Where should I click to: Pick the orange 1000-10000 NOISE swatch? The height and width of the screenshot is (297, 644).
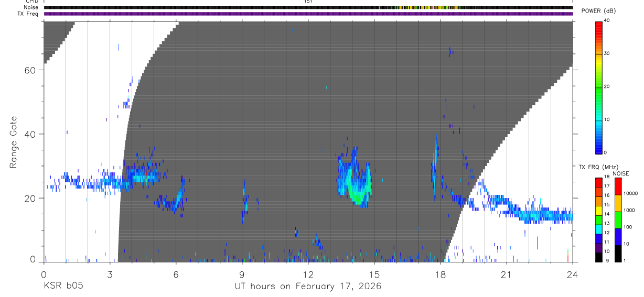pyautogui.click(x=618, y=203)
